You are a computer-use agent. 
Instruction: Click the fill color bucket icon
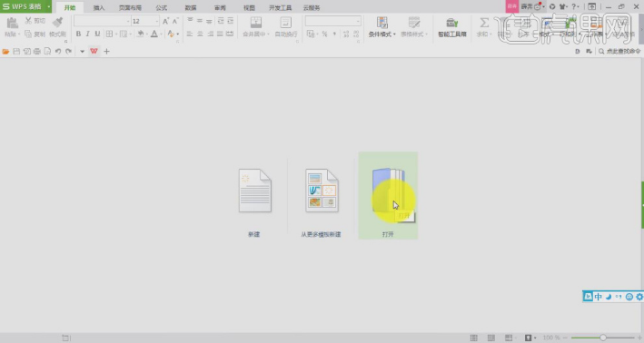pyautogui.click(x=141, y=34)
